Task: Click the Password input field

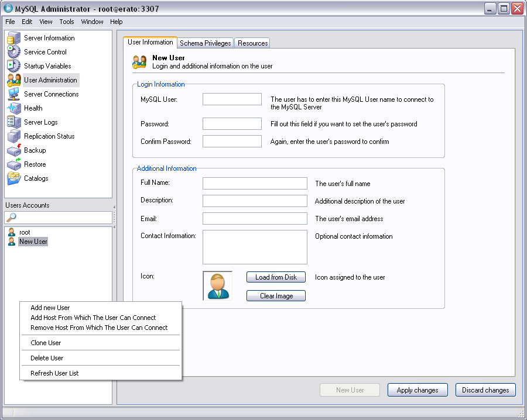Action: (232, 123)
